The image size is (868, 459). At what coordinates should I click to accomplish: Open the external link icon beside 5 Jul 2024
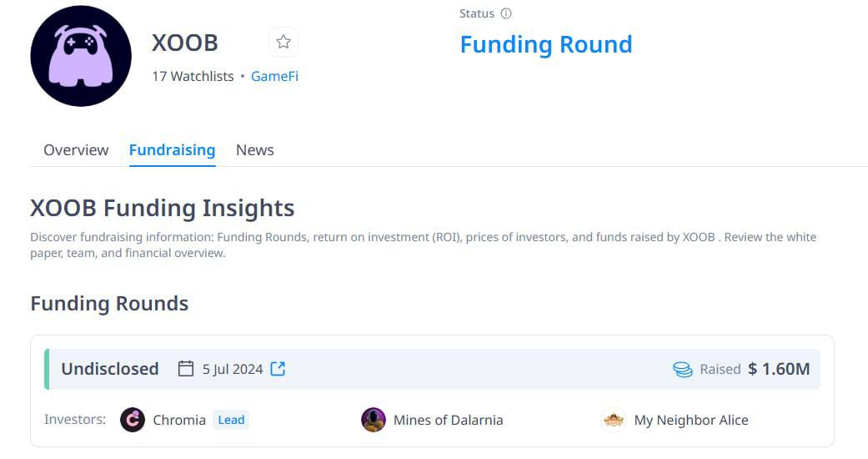point(278,369)
